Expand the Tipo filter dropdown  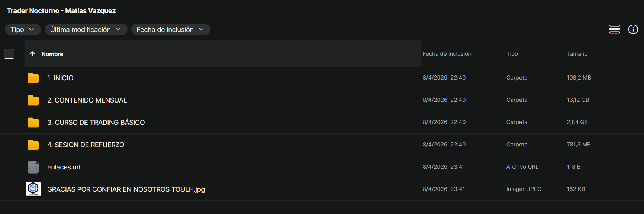(x=22, y=29)
